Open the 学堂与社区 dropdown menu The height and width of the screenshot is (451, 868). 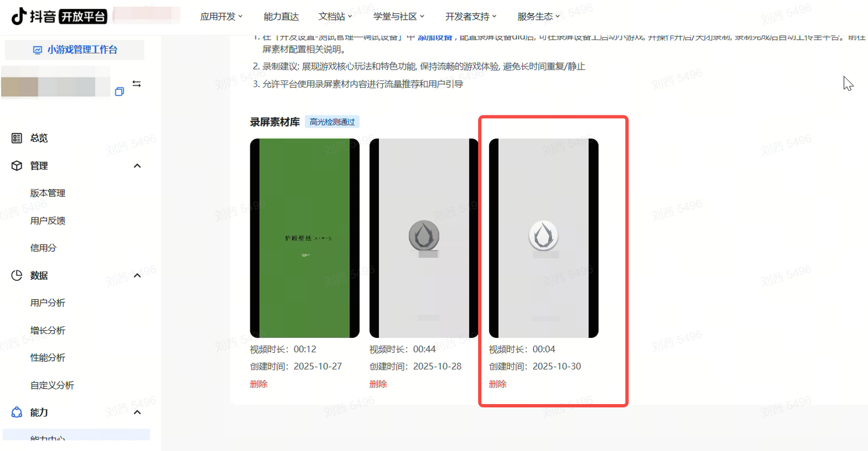tap(399, 17)
